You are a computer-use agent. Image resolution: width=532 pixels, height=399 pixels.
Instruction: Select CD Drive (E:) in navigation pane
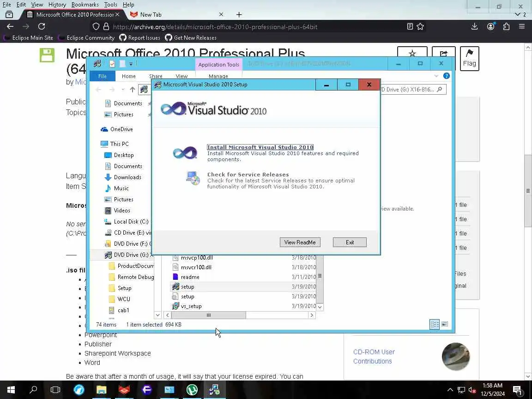click(128, 233)
